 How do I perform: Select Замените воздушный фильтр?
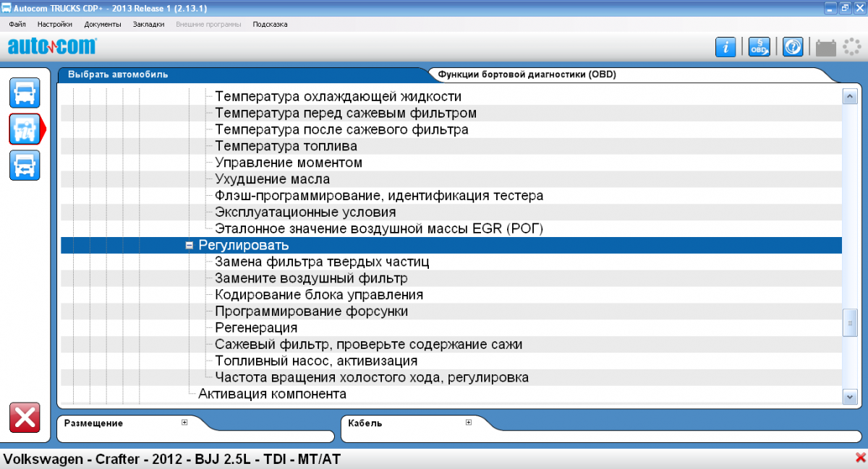311,278
